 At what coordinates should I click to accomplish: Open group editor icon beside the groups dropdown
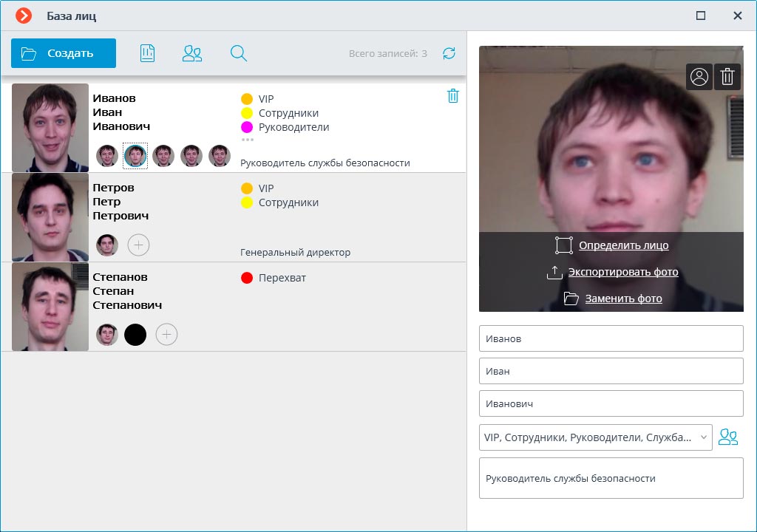[728, 437]
